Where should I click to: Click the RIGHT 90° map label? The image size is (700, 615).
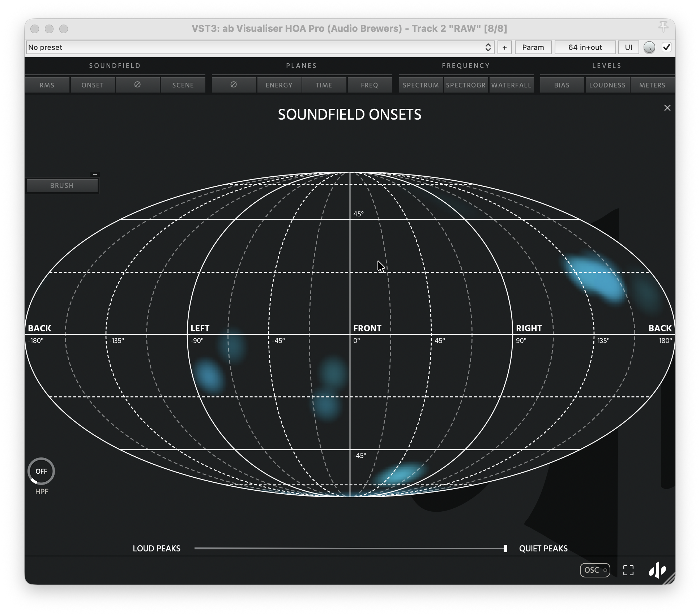(x=529, y=328)
